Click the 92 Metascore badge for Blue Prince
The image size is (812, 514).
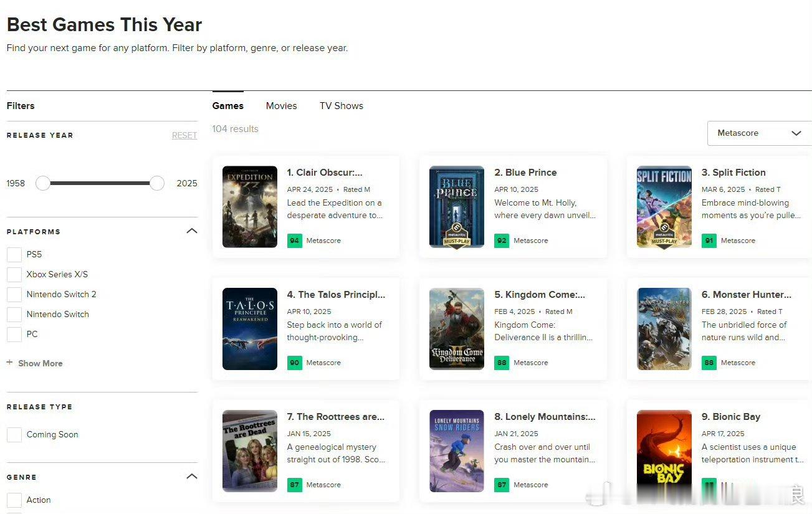click(x=502, y=240)
